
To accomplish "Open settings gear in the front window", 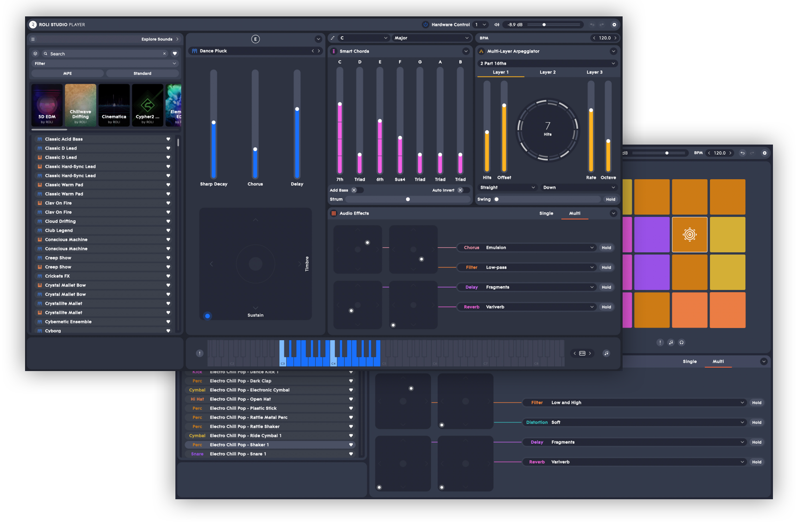I will coord(614,25).
